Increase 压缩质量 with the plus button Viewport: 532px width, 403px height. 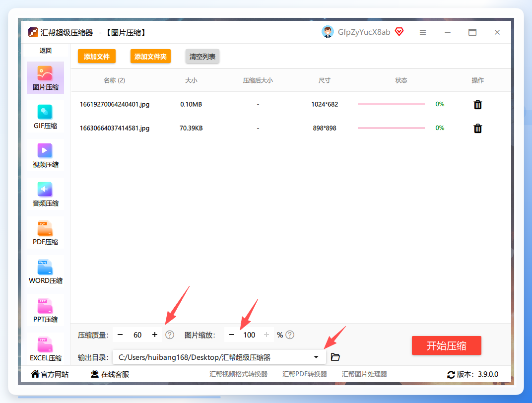pyautogui.click(x=155, y=335)
